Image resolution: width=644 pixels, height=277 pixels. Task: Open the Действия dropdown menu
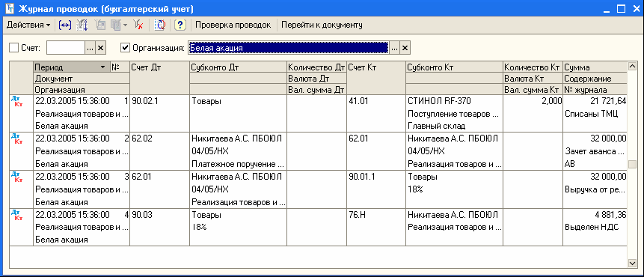[28, 25]
